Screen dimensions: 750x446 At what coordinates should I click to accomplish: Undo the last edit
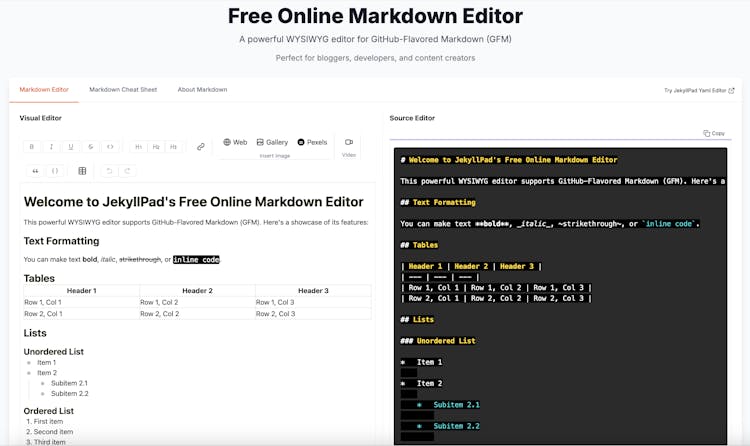click(x=109, y=171)
